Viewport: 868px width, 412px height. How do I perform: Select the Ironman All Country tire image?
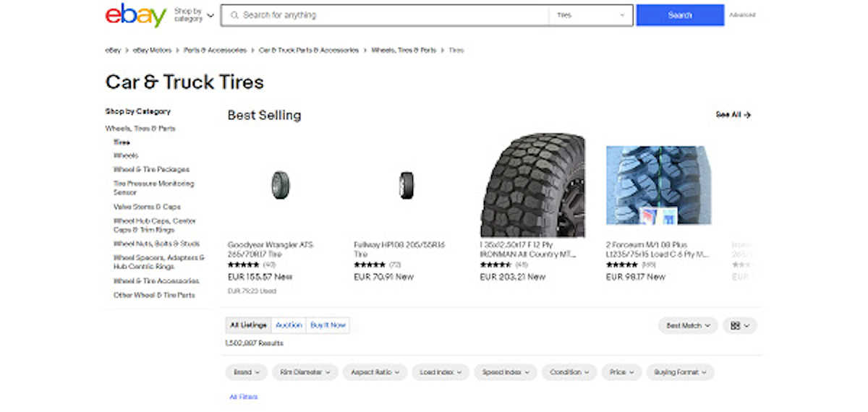532,185
